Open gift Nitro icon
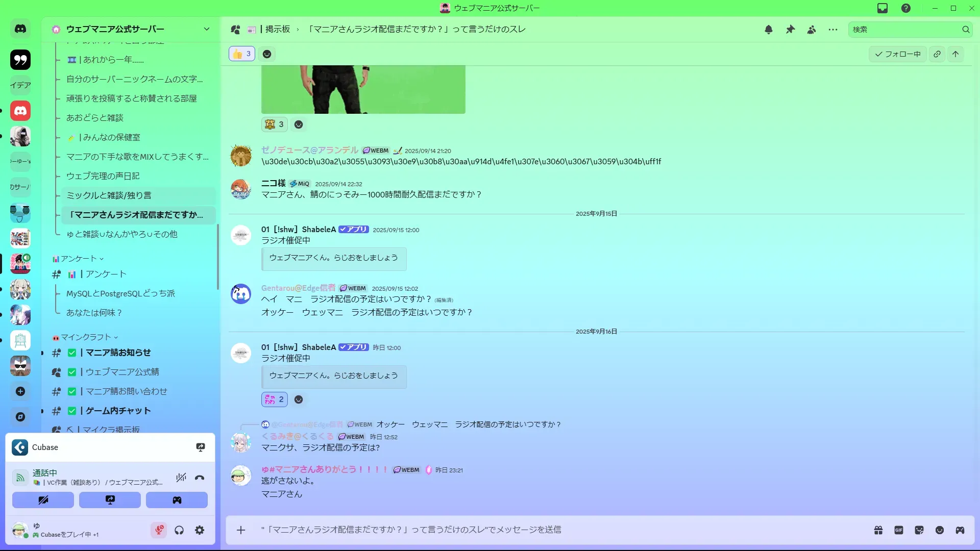980x551 pixels. click(878, 530)
